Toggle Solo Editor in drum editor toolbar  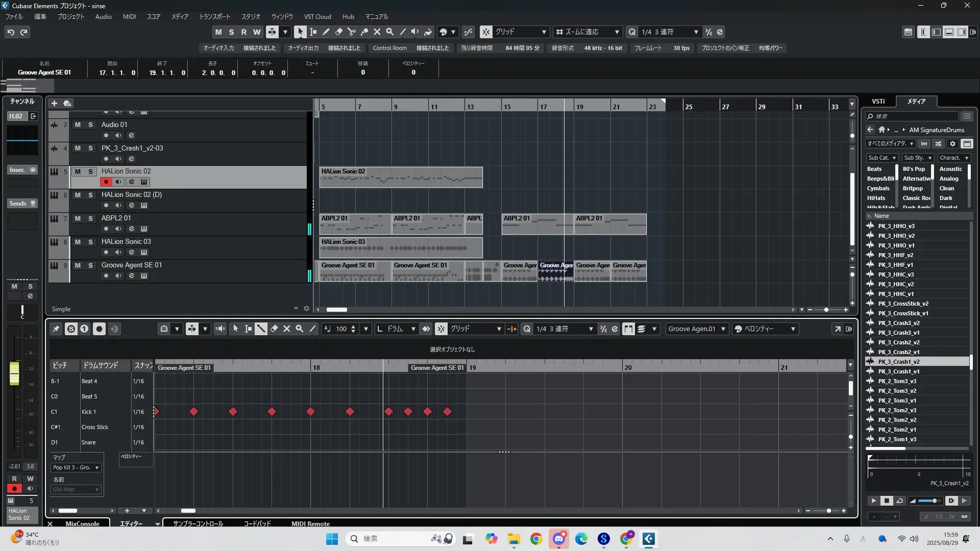tap(71, 329)
